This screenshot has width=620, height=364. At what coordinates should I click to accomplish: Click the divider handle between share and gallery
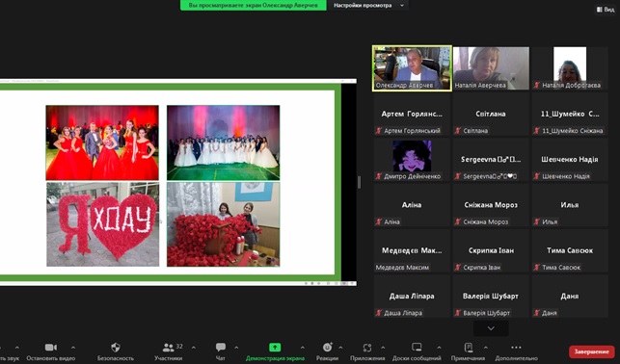coord(359,182)
